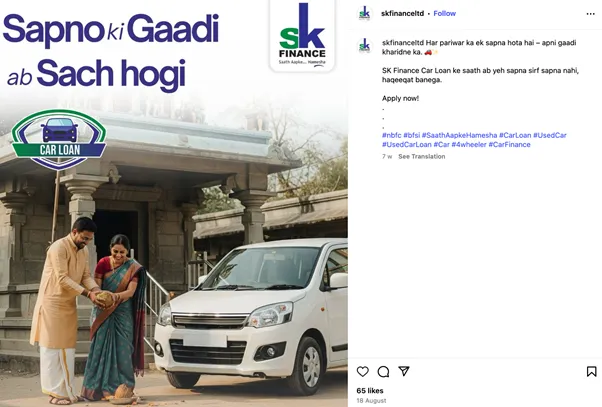Open the skfinanceltd username in the header
The height and width of the screenshot is (407, 602).
[402, 13]
